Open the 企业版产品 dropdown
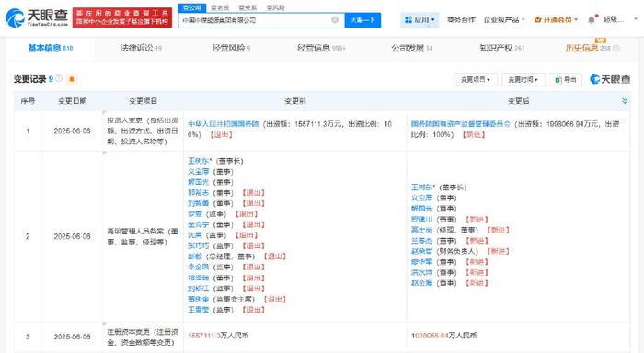 click(504, 19)
